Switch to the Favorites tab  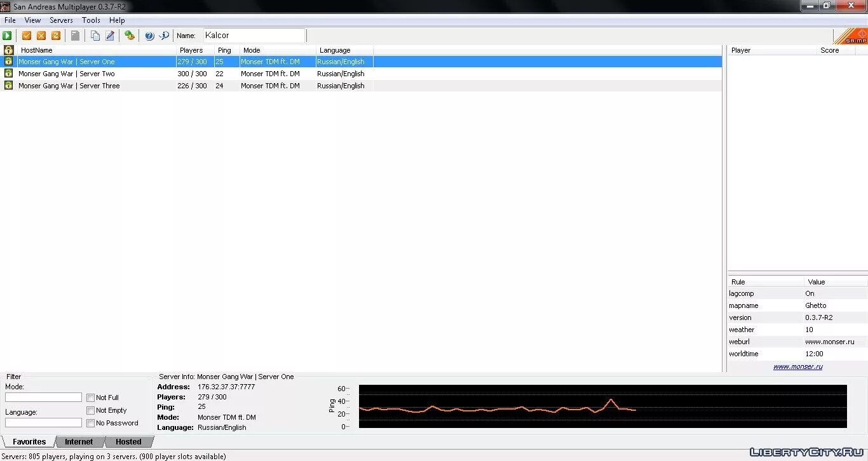coord(29,442)
